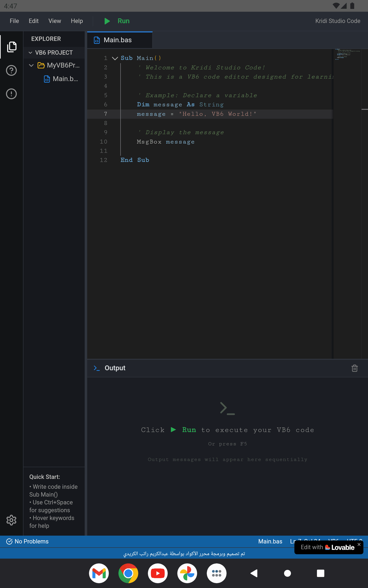Click the file icon on the Main.bas tab
The image size is (368, 588).
point(97,40)
